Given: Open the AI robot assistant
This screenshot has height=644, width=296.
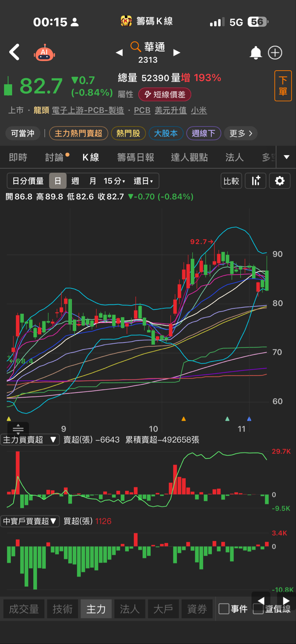Looking at the screenshot, I should point(44,53).
